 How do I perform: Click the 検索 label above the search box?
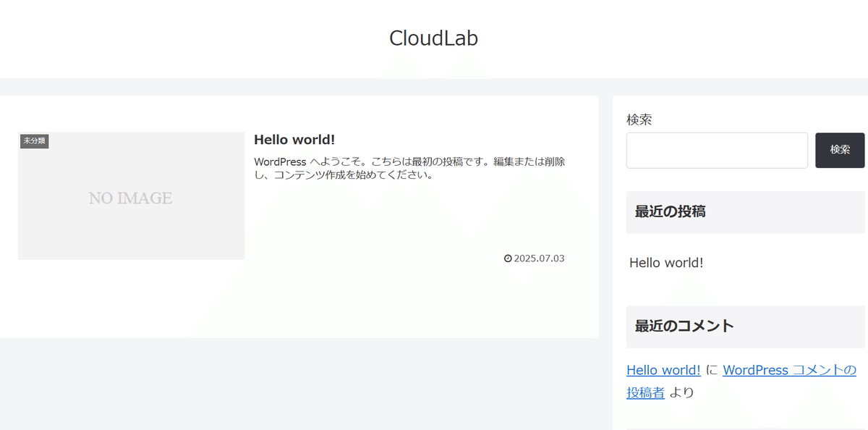(x=639, y=119)
